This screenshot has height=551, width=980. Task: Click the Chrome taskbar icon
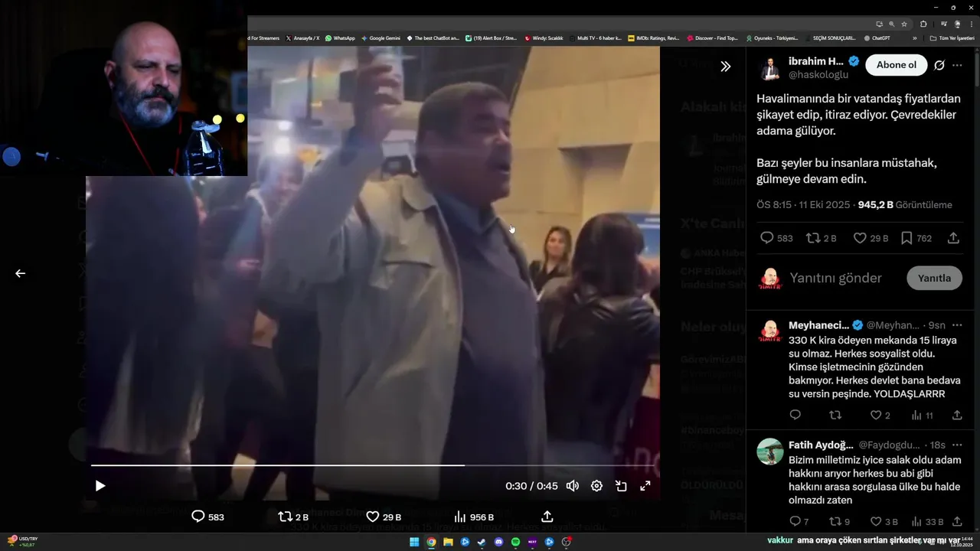pos(431,542)
